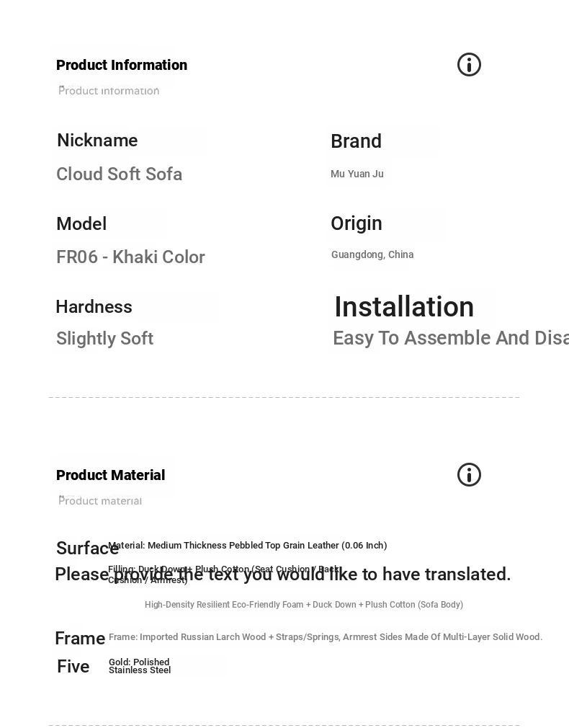Click the Origin label
Image resolution: width=569 pixels, height=728 pixels.
coord(357,223)
